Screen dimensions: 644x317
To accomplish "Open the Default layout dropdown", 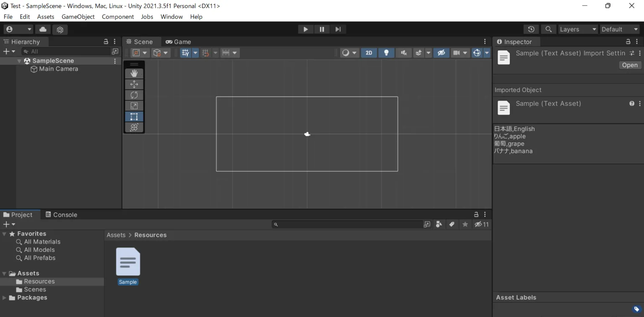I will pyautogui.click(x=620, y=29).
